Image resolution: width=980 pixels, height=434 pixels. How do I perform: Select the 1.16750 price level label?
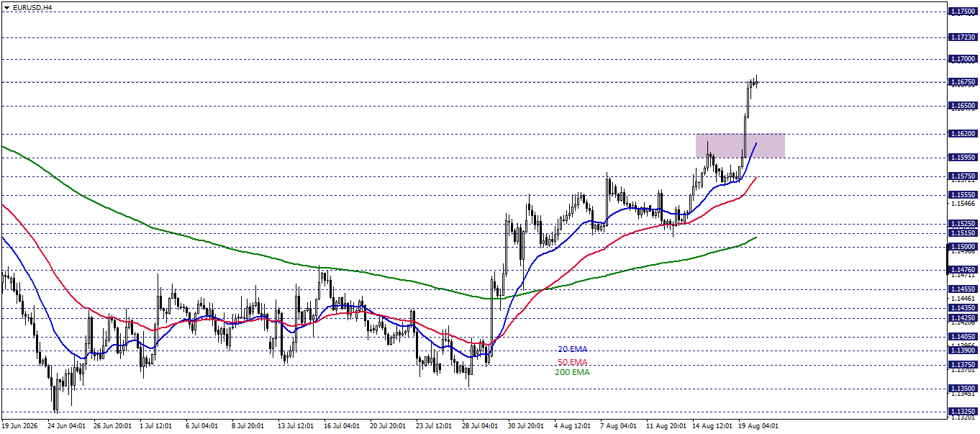pos(963,82)
